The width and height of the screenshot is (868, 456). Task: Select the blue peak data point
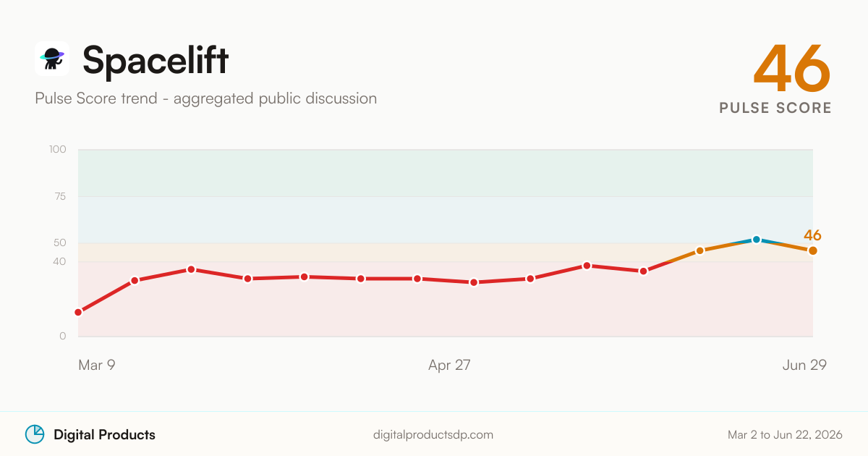pos(756,240)
